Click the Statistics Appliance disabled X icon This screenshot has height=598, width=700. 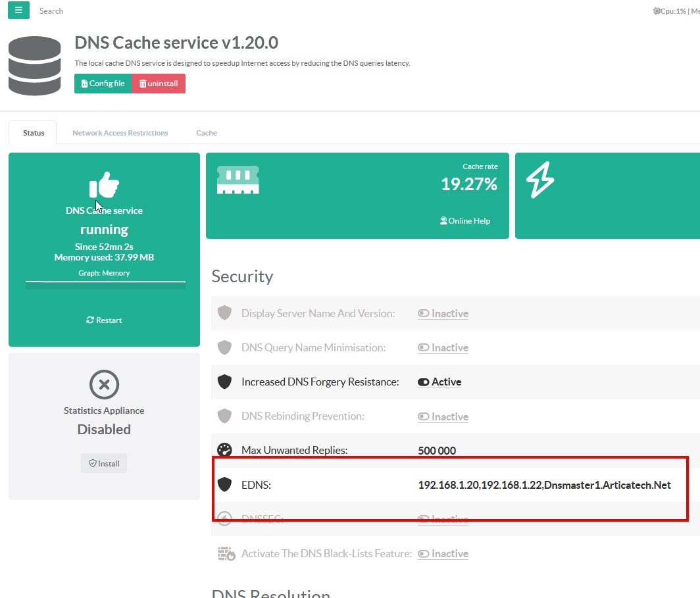104,384
